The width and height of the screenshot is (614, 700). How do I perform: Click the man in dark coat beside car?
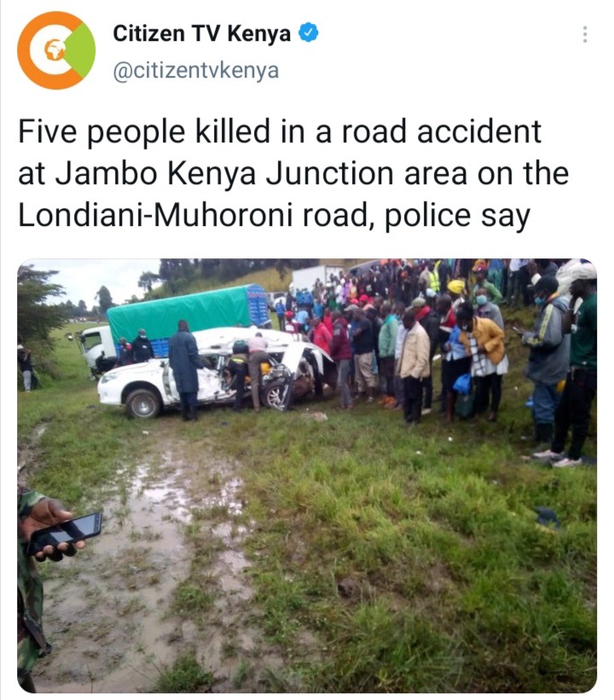pyautogui.click(x=185, y=370)
